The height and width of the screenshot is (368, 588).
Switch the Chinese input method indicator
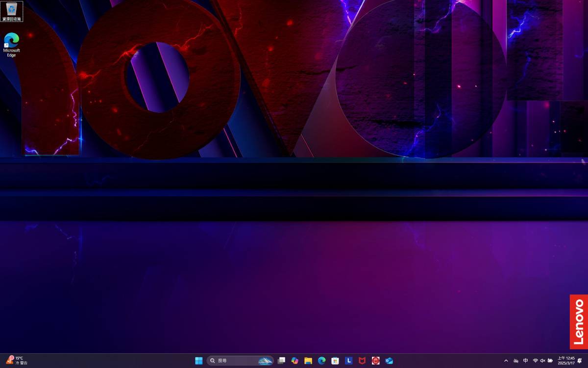[x=526, y=361]
